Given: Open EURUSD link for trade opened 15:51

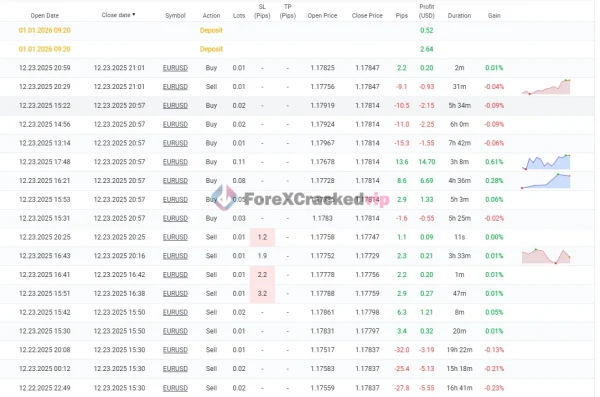Looking at the screenshot, I should [x=175, y=294].
